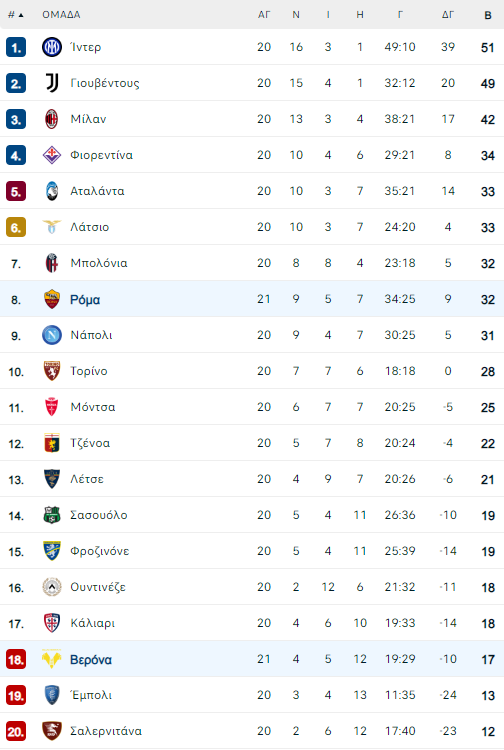Click the Udinese circular crest
The width and height of the screenshot is (504, 750).
pos(52,587)
